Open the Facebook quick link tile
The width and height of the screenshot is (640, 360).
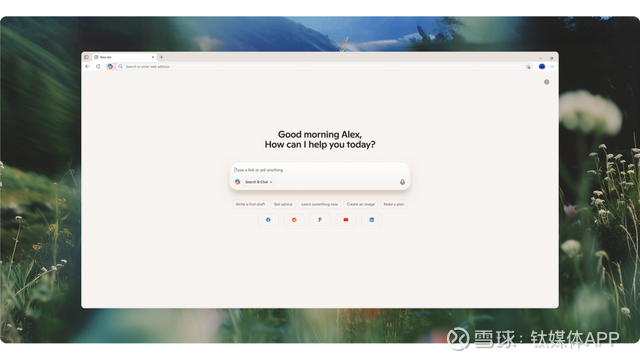pos(268,220)
